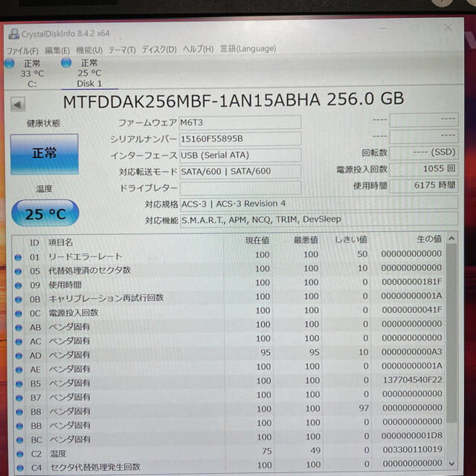The width and height of the screenshot is (476, 476).
Task: Open the 編集(E) menu
Action: (x=57, y=50)
